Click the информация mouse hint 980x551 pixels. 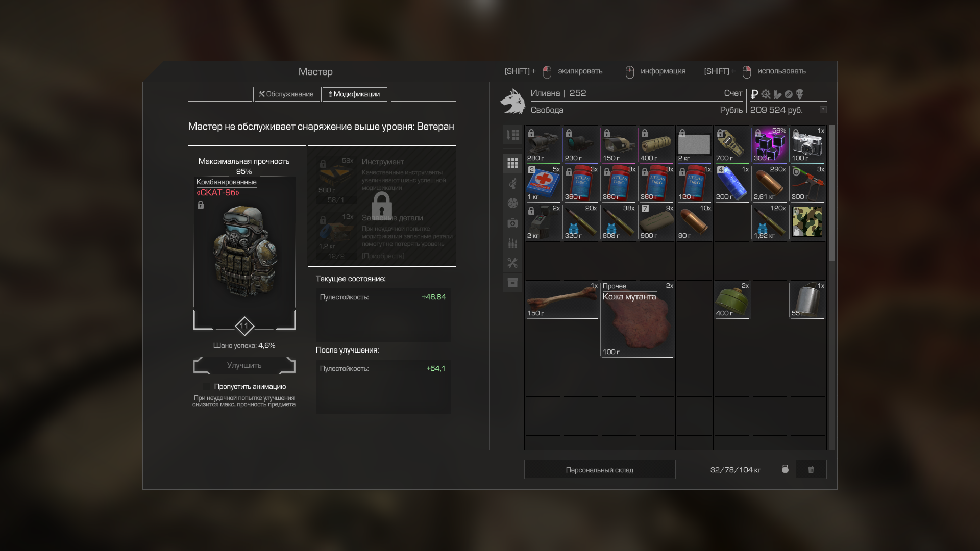pyautogui.click(x=663, y=71)
